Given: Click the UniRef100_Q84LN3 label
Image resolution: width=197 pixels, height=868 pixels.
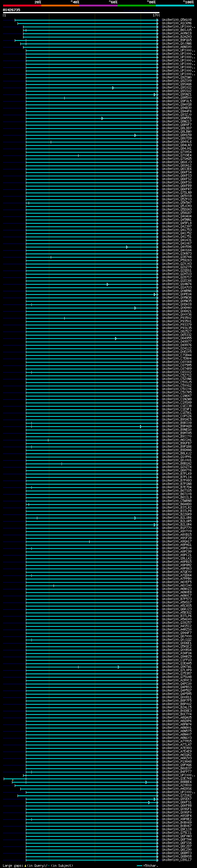Looking at the screenshot, I should point(177,145).
